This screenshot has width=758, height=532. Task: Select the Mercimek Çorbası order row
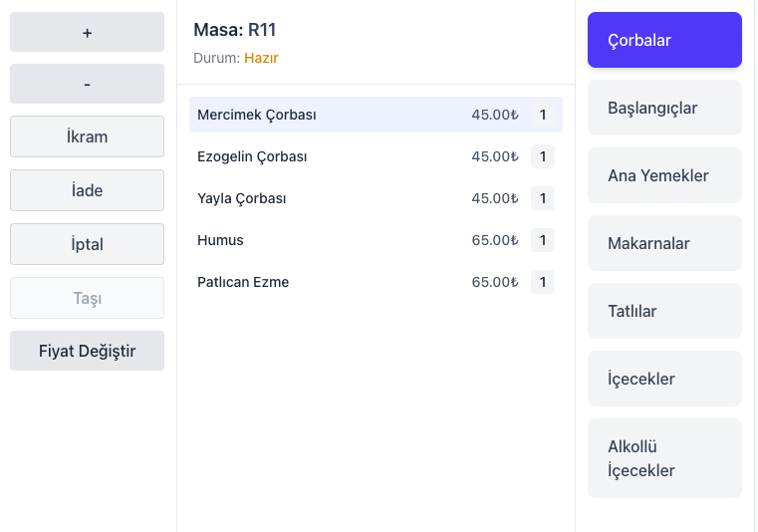(376, 115)
